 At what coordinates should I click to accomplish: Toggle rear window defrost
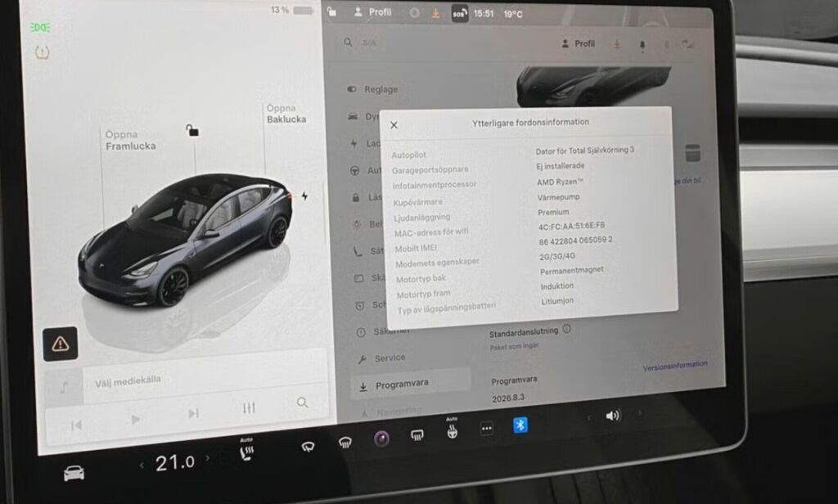point(417,435)
